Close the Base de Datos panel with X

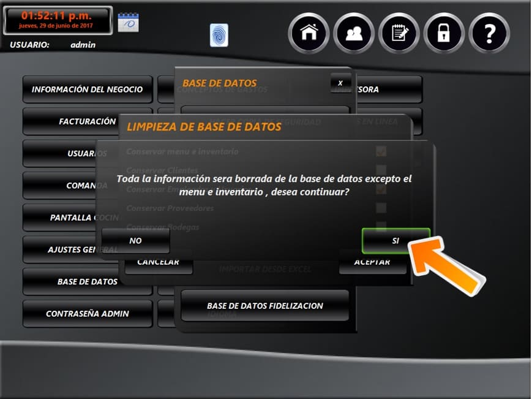pos(340,83)
